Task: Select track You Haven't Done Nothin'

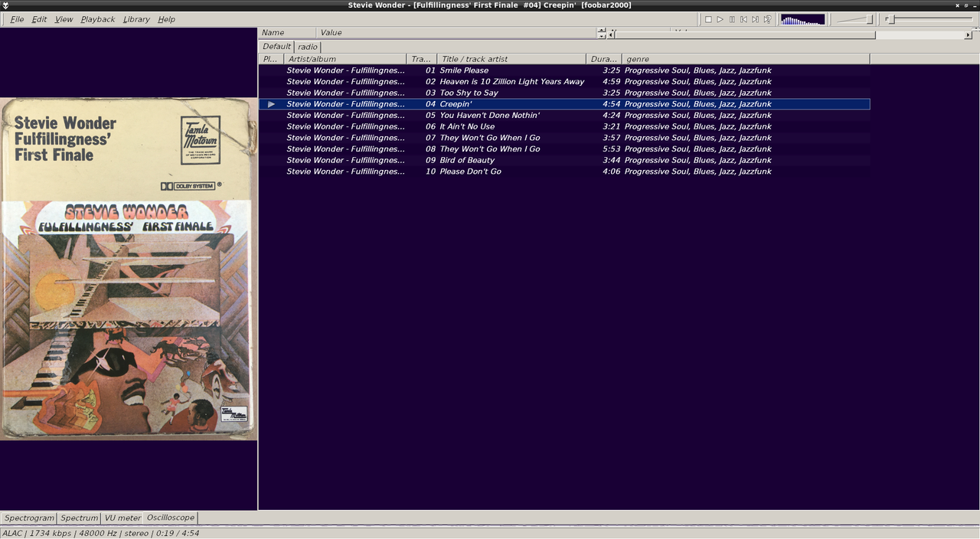Action: pos(564,116)
